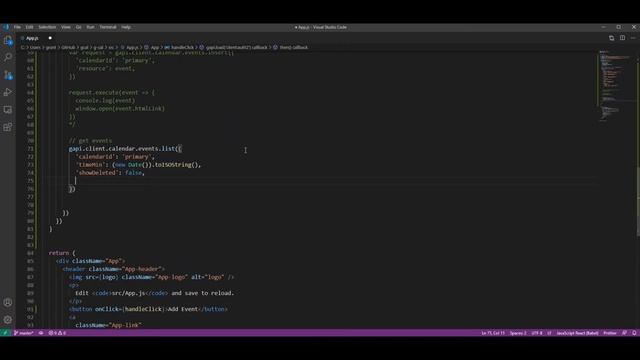The image size is (640, 360).
Task: Open the File menu
Action: 17,27
